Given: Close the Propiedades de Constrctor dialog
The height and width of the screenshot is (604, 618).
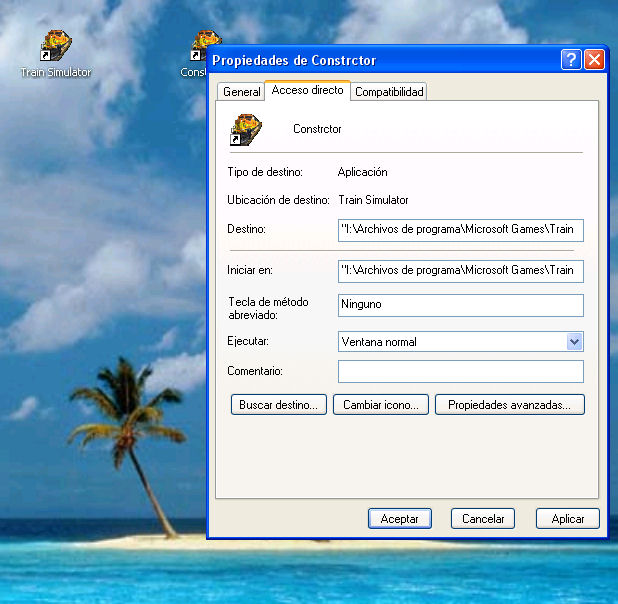Looking at the screenshot, I should tap(594, 60).
